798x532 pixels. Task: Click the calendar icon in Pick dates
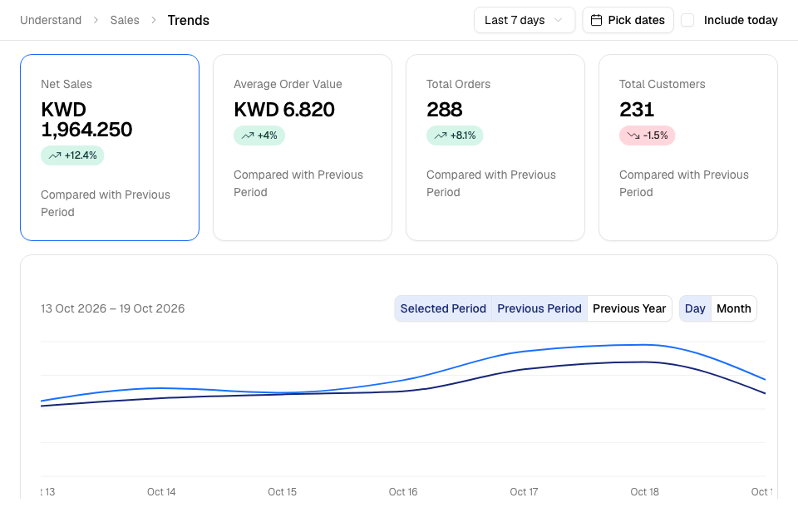(x=596, y=20)
